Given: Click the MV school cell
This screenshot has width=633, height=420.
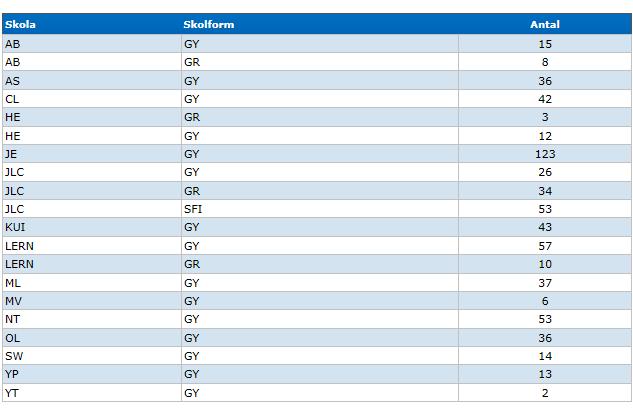Looking at the screenshot, I should pos(92,301).
